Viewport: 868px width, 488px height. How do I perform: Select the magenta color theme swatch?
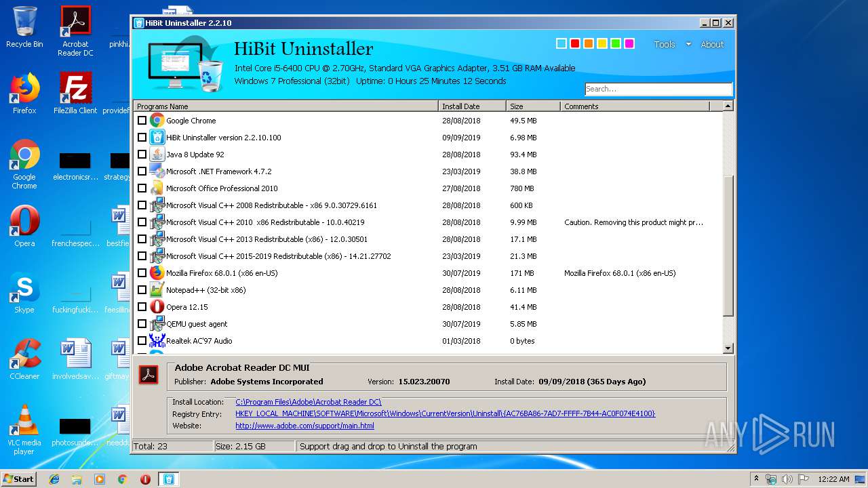tap(629, 43)
